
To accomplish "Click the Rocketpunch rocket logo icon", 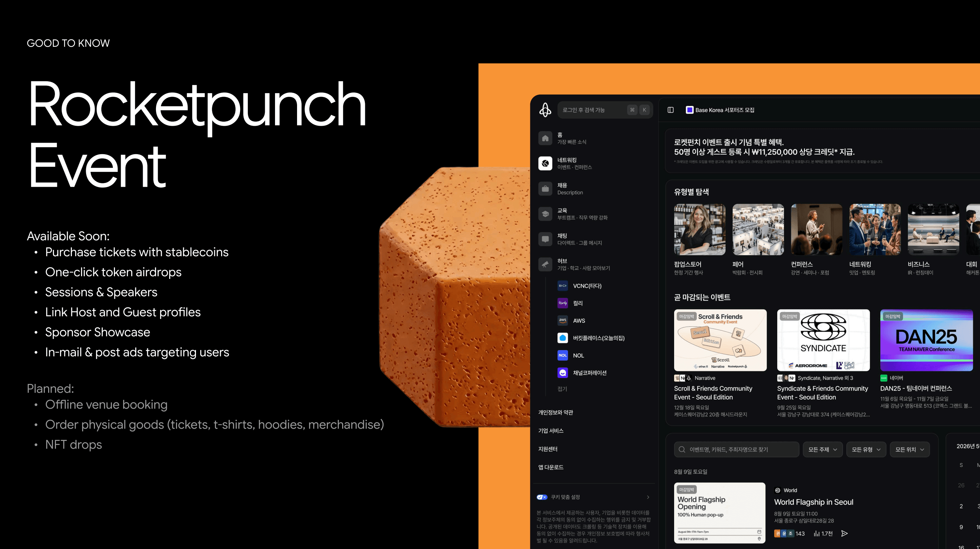I will [545, 110].
